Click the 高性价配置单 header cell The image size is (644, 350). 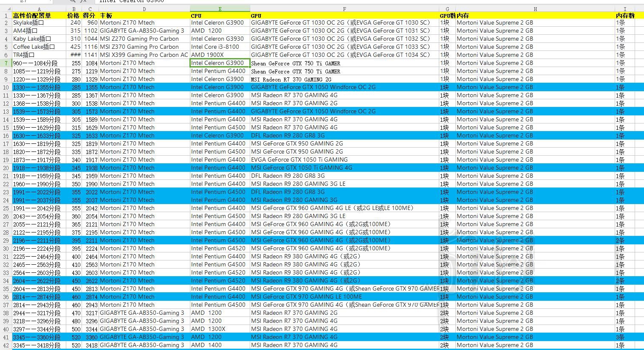(39, 16)
